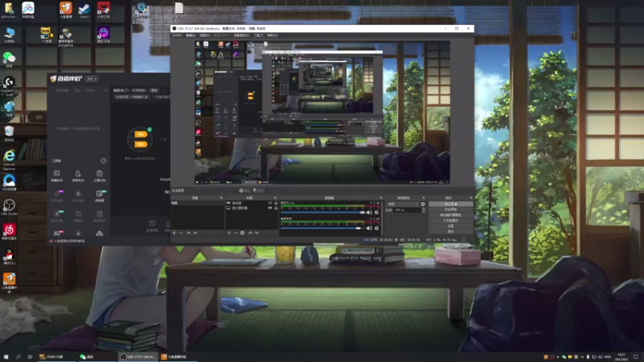Open the version pill dropdown beside Douyu logo
Screen dimensions: 644x362
point(92,79)
